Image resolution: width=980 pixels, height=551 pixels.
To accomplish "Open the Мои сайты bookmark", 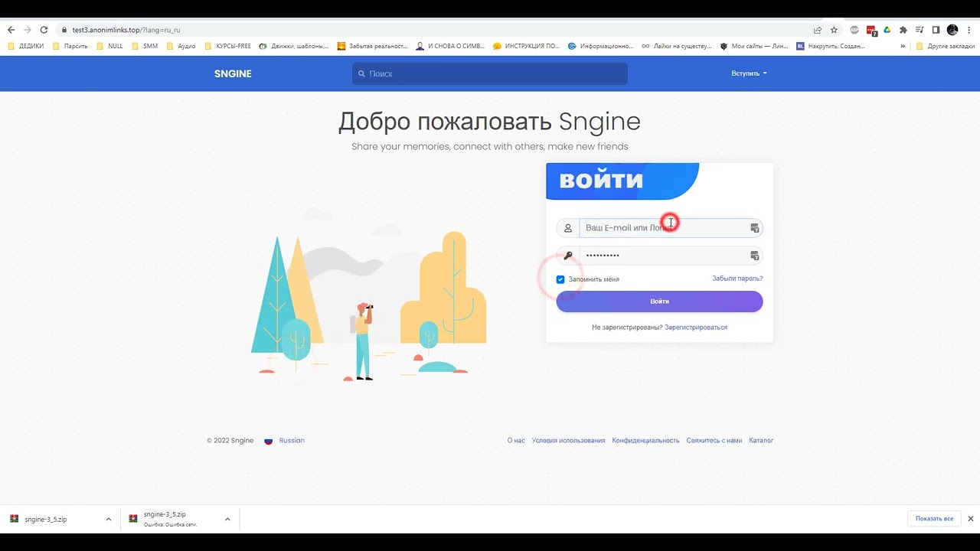I will [x=754, y=46].
